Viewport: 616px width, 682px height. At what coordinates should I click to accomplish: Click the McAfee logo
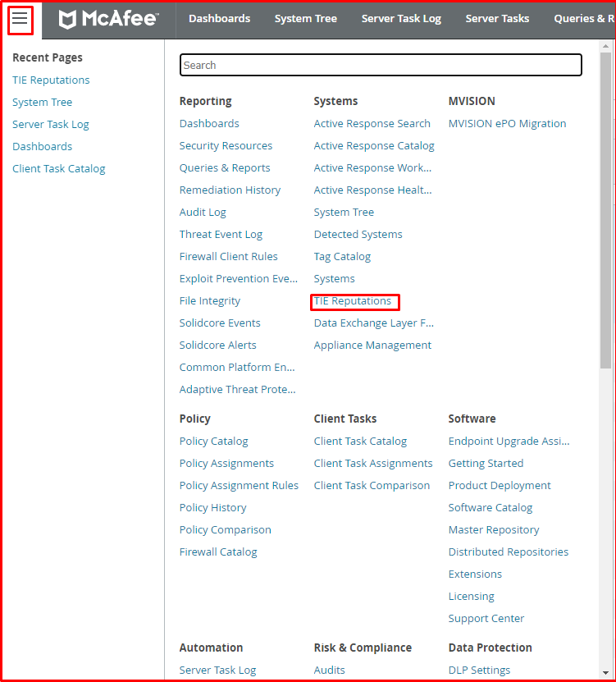(108, 19)
